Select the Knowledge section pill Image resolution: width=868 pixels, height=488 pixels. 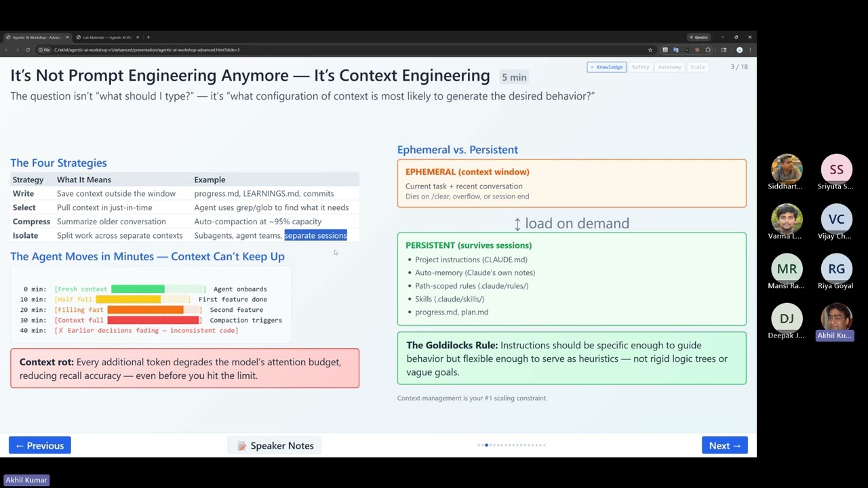tap(606, 67)
